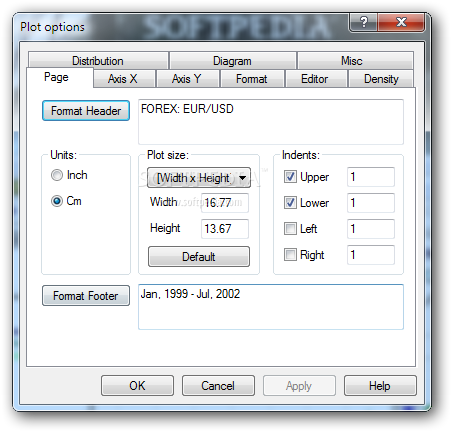Click the Apply button
This screenshot has height=432, width=452.
click(299, 386)
